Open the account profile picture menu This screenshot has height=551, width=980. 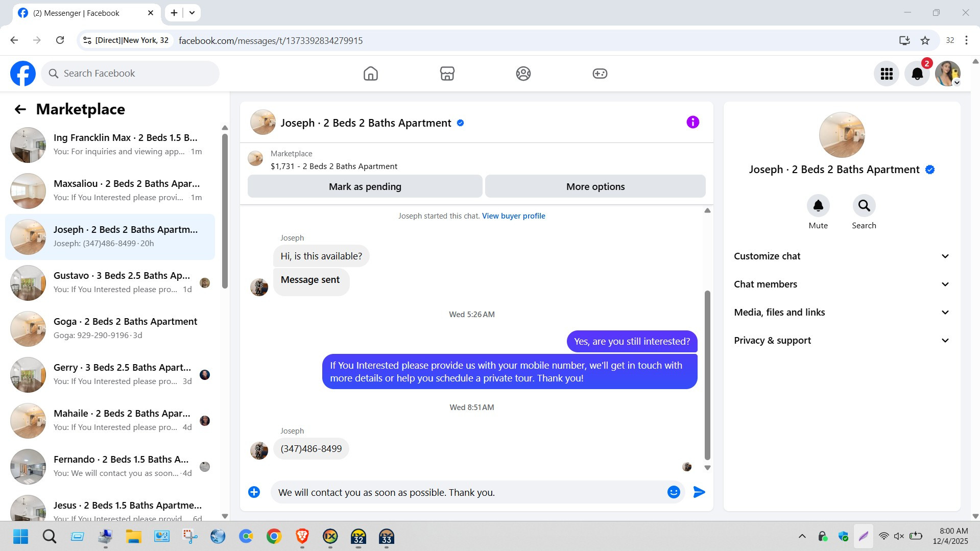click(x=948, y=74)
